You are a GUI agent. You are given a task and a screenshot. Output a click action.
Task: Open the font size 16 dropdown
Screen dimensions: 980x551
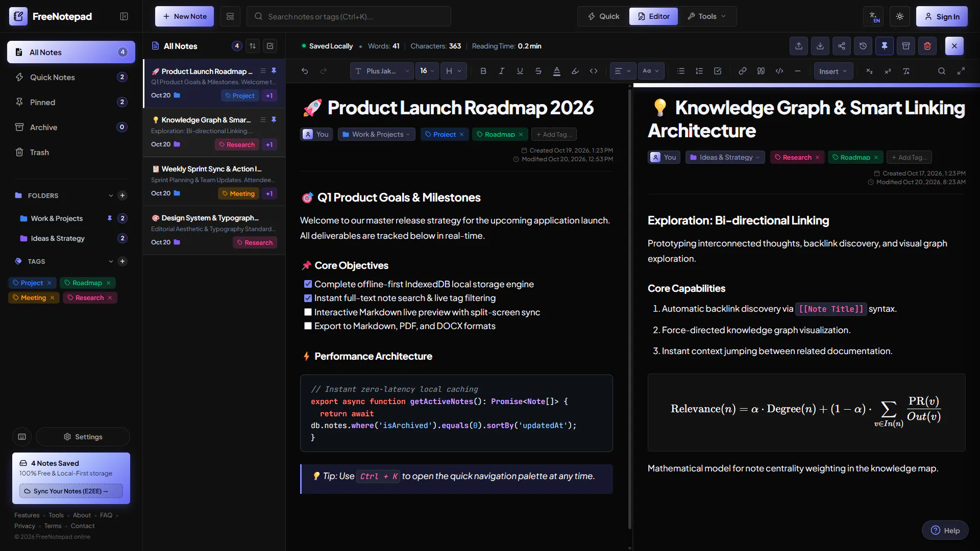pos(427,71)
